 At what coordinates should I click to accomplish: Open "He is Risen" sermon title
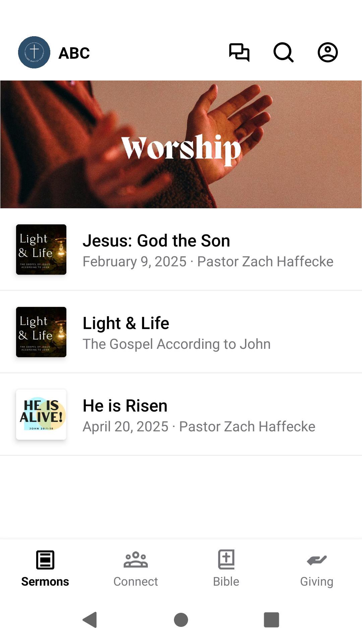125,406
